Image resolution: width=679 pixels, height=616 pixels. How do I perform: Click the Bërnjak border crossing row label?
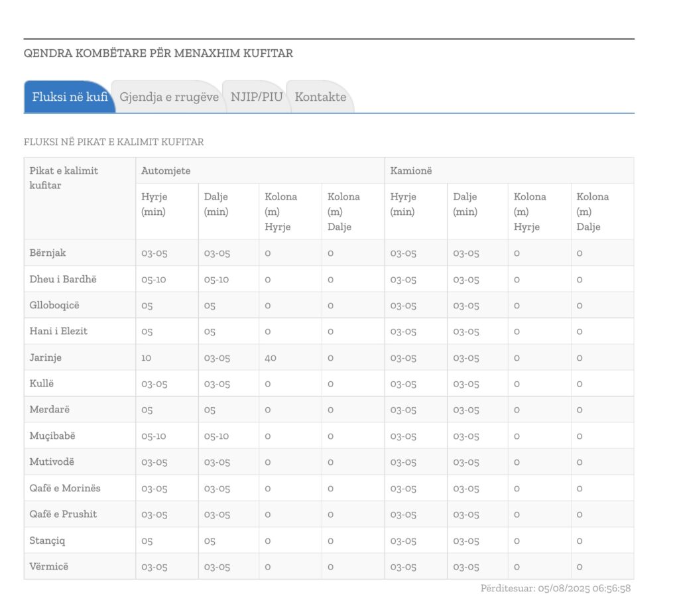pyautogui.click(x=48, y=253)
